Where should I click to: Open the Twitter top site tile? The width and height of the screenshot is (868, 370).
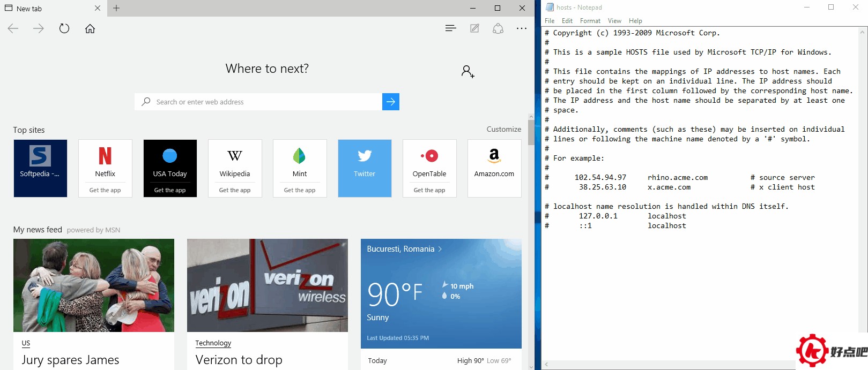pos(365,168)
